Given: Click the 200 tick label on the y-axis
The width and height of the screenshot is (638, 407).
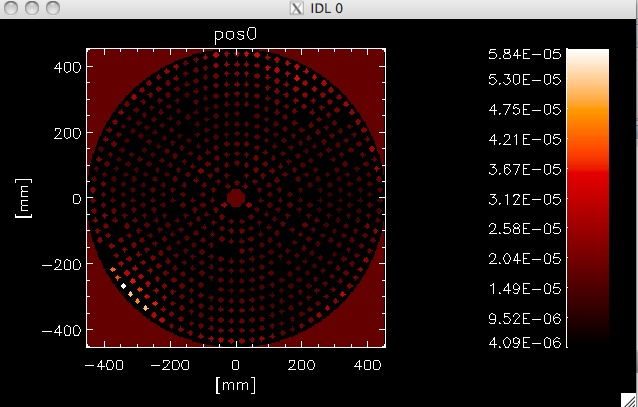Looking at the screenshot, I should coord(68,133).
